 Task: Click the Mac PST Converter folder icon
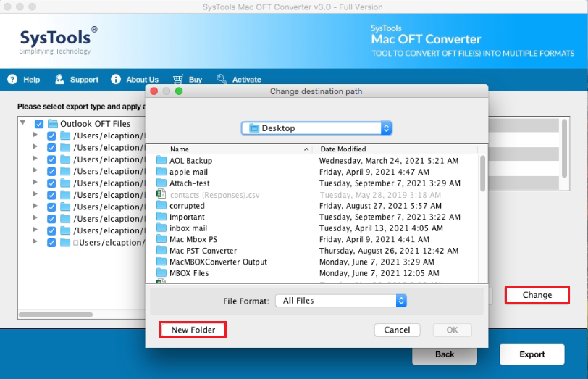coord(161,250)
